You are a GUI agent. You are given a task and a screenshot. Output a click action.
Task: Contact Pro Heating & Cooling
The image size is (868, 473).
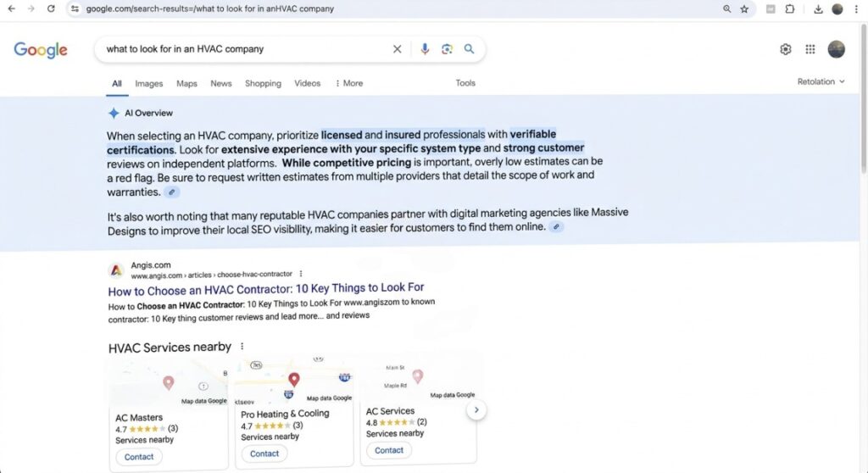click(x=264, y=454)
